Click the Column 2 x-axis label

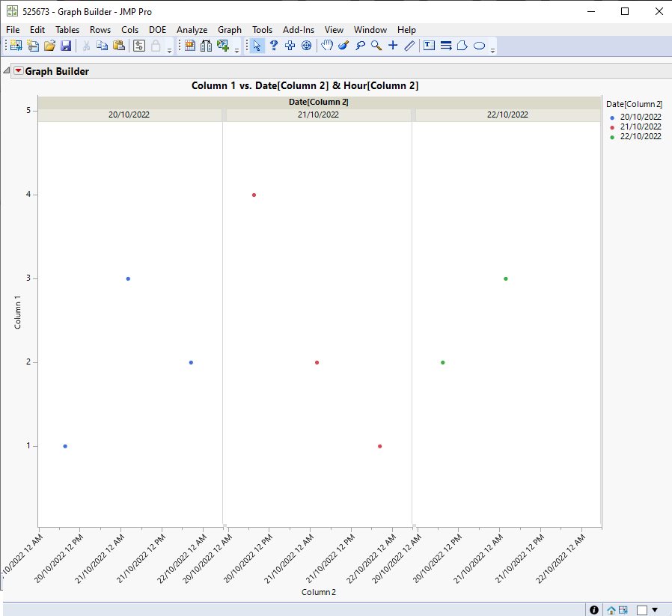click(319, 592)
